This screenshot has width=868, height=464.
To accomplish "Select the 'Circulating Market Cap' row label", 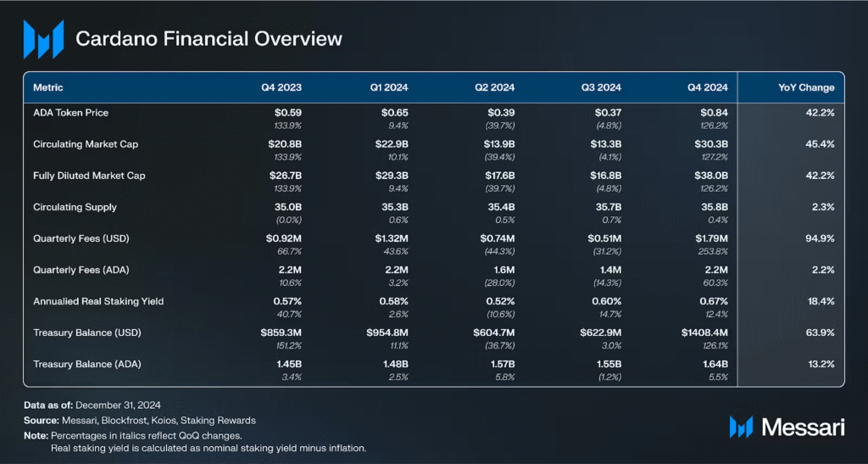I will coord(86,144).
